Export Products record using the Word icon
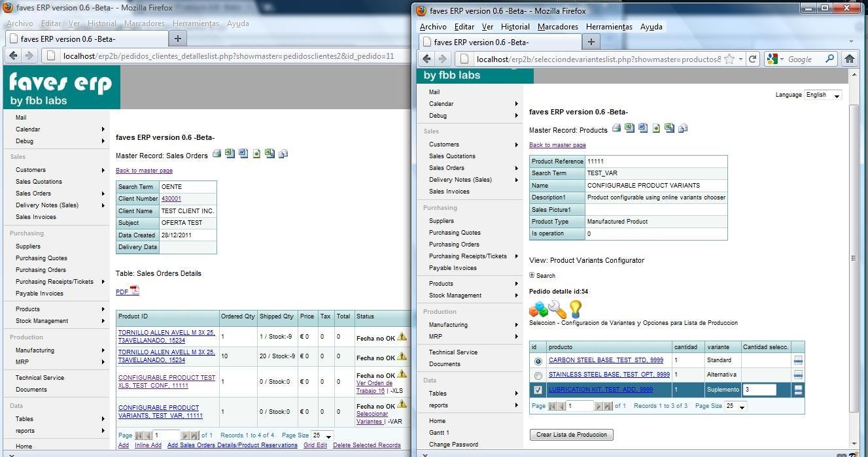The width and height of the screenshot is (868, 457). click(642, 128)
